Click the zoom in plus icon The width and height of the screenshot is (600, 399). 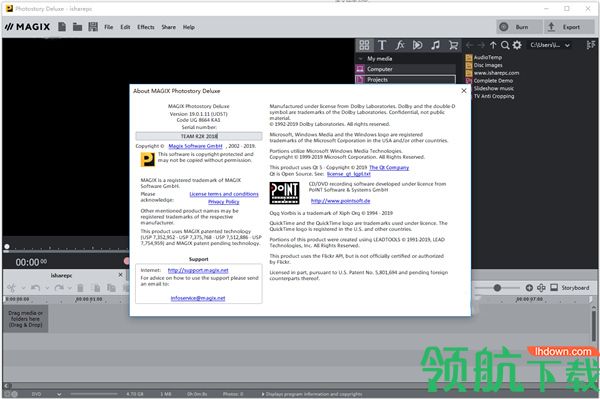(529, 288)
